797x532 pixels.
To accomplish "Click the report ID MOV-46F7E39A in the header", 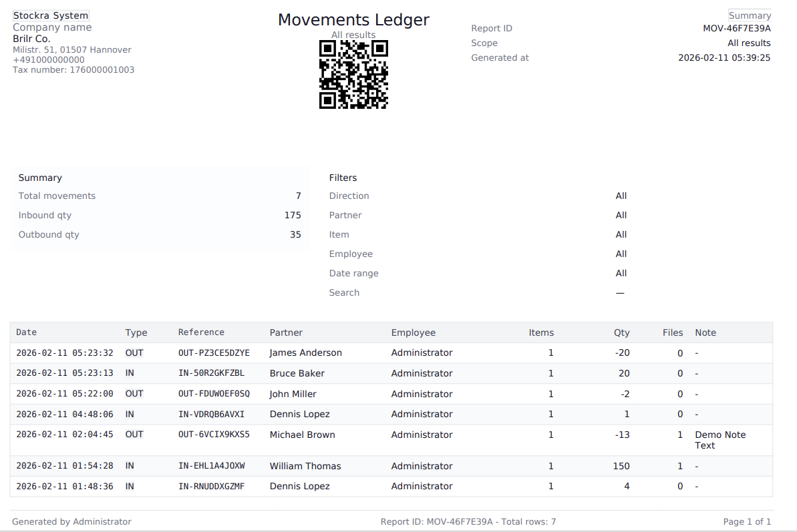I will pyautogui.click(x=736, y=28).
